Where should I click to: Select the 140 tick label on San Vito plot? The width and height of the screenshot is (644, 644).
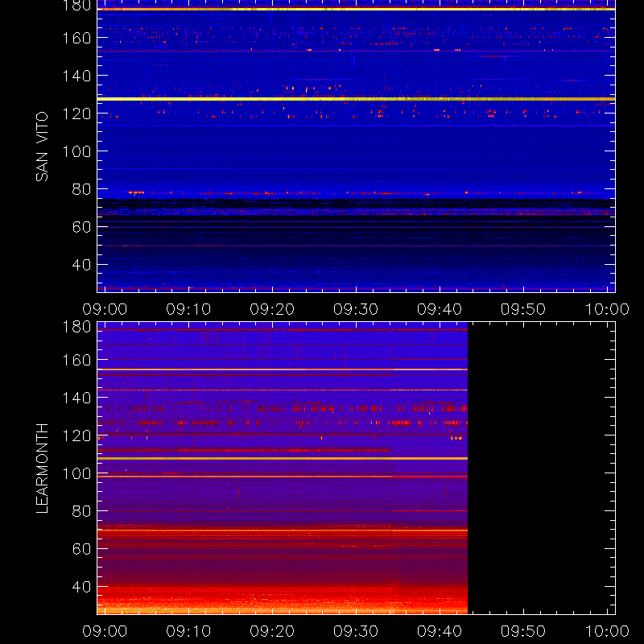click(x=76, y=76)
